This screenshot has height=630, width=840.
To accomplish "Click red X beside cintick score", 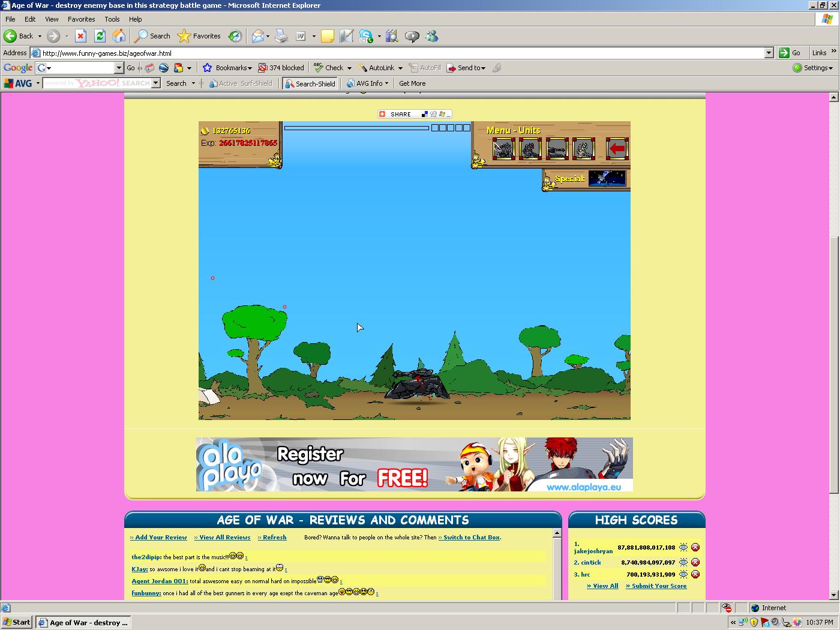I will point(695,562).
